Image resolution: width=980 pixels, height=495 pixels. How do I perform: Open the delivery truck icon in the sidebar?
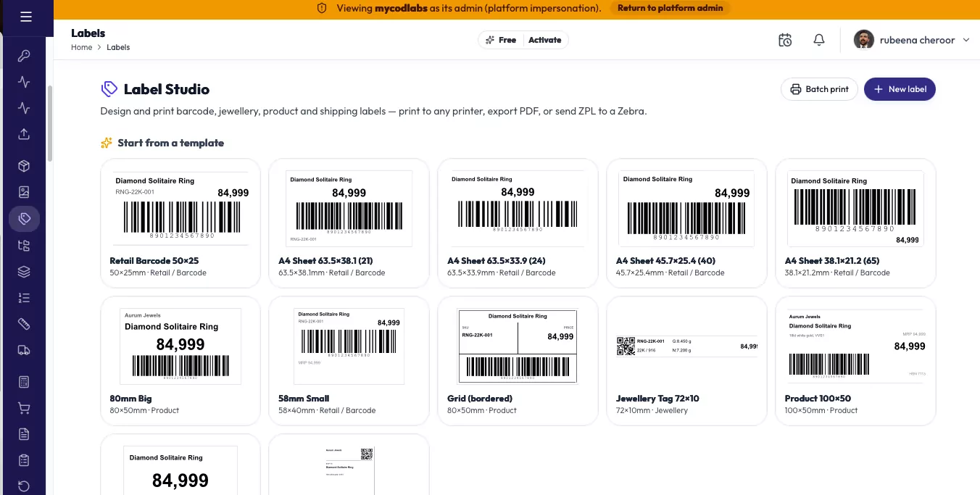click(x=24, y=350)
